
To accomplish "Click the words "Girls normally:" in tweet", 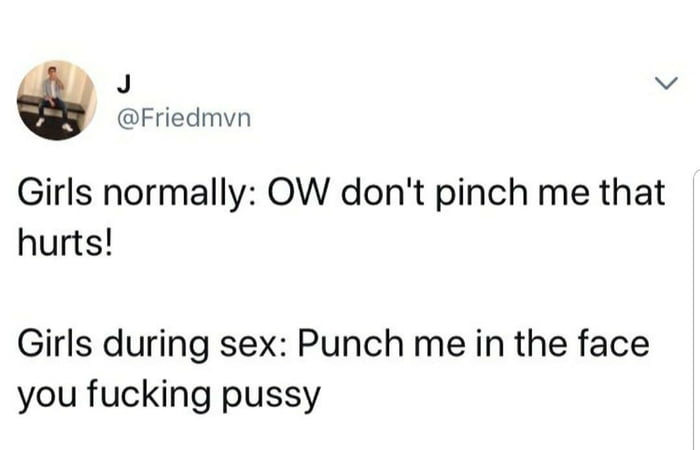I will coord(137,193).
